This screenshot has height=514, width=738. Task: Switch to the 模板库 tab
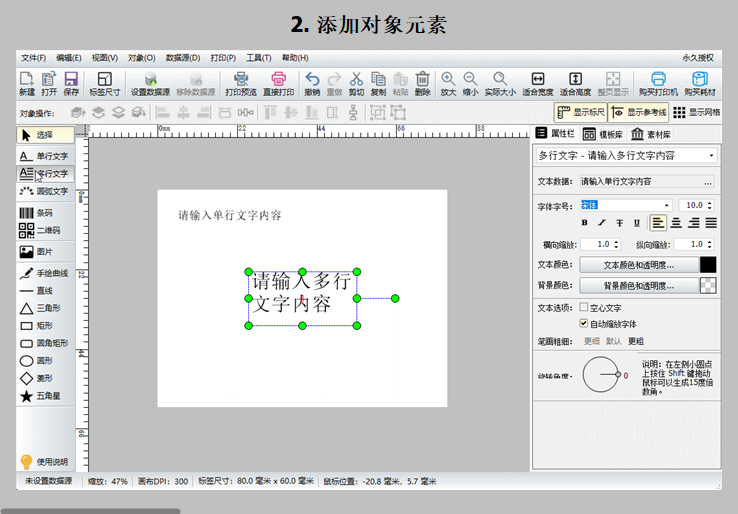click(603, 135)
